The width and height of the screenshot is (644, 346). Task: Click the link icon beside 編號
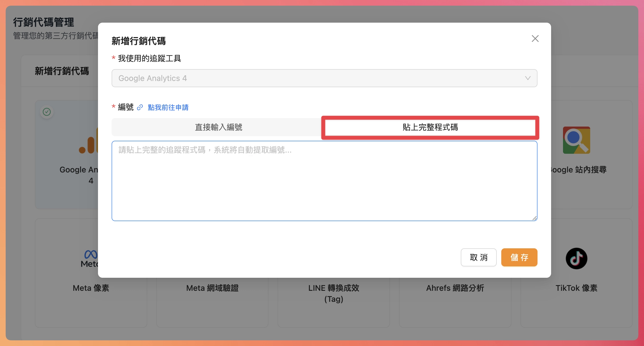pyautogui.click(x=140, y=108)
